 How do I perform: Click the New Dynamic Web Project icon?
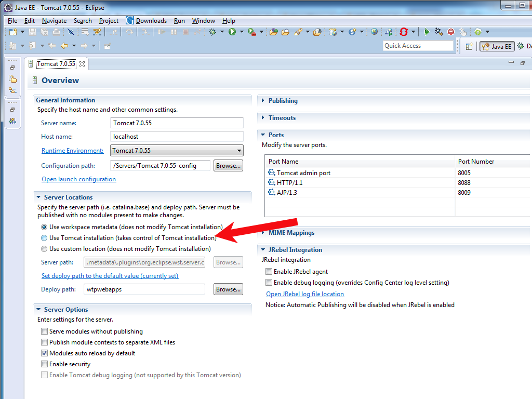click(333, 32)
